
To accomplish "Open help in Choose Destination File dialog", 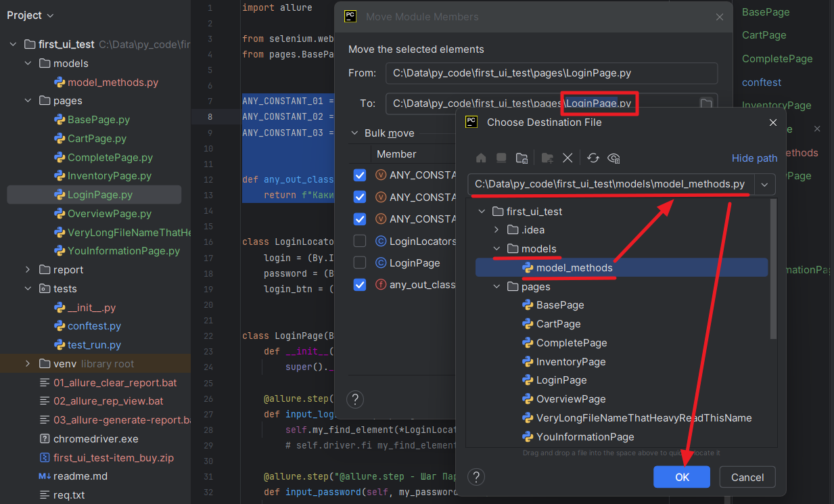I will click(477, 477).
